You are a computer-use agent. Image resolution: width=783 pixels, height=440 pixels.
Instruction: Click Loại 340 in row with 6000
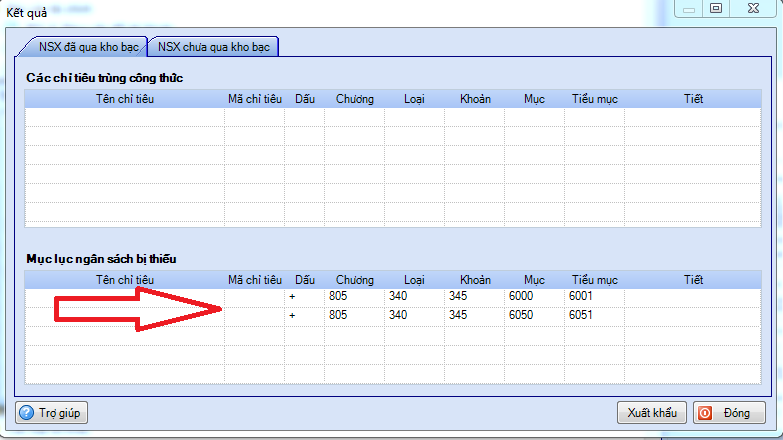coord(414,297)
